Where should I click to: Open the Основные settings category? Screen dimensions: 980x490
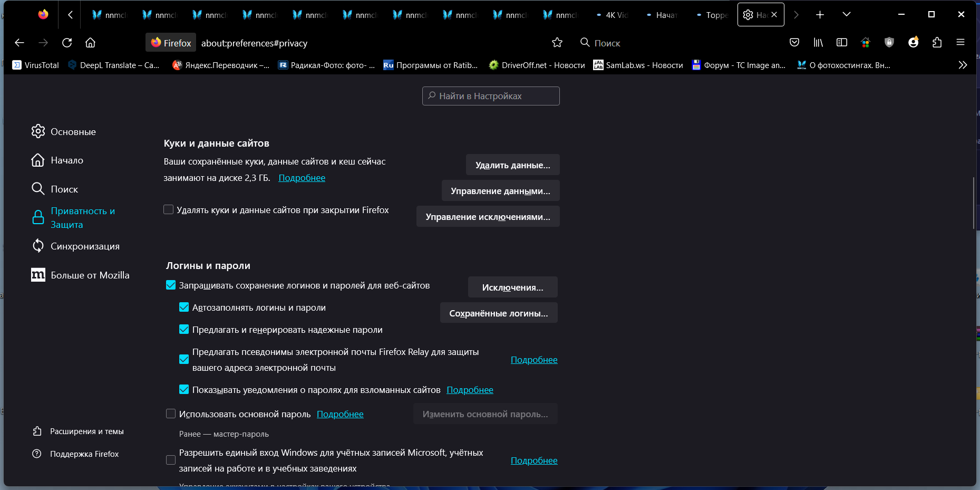(x=64, y=131)
